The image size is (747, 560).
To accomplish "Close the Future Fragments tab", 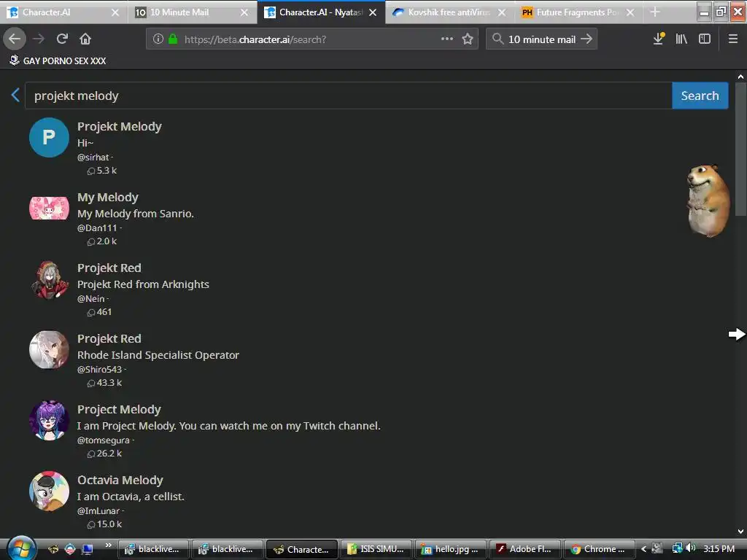I will [630, 12].
